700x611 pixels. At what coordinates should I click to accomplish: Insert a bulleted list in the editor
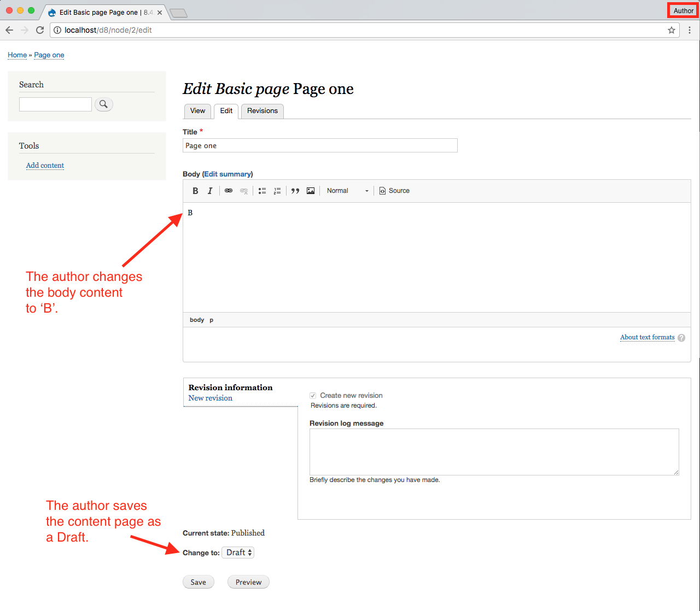point(262,190)
